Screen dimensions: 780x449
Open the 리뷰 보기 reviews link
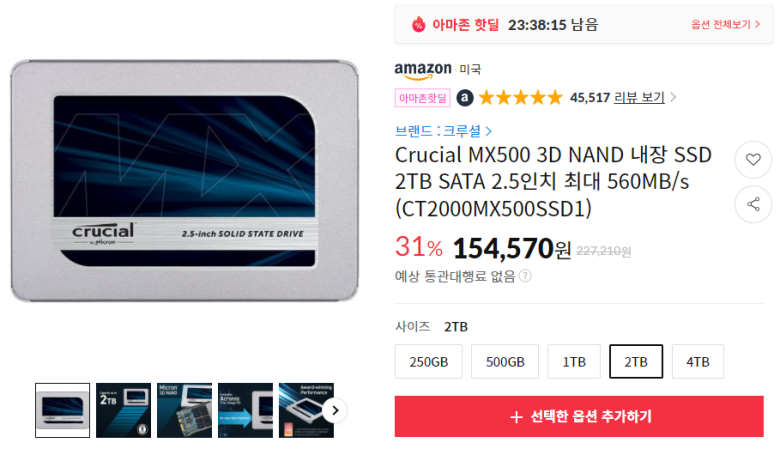pyautogui.click(x=639, y=97)
